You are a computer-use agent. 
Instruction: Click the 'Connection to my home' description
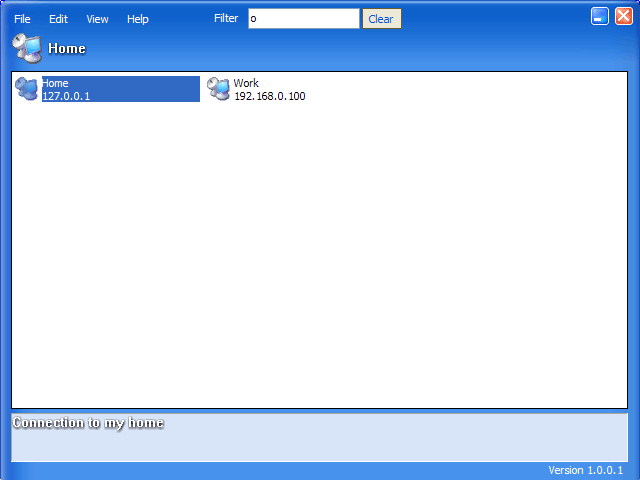88,423
